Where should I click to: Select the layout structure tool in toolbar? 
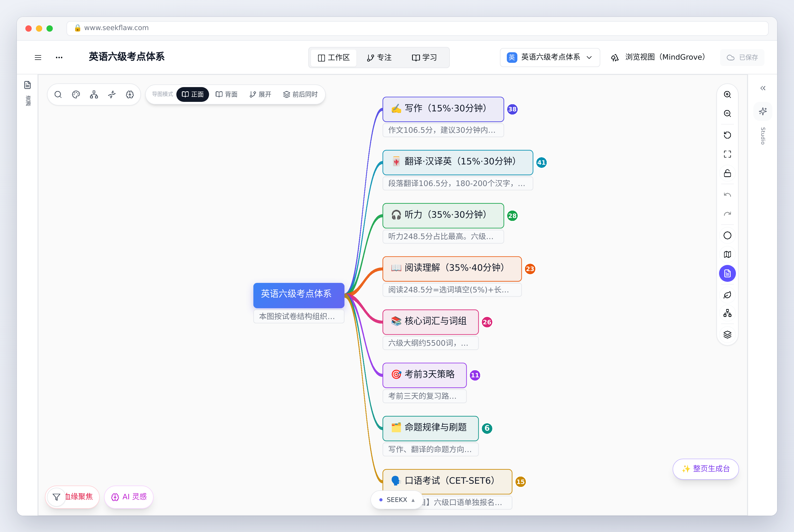[x=94, y=94]
